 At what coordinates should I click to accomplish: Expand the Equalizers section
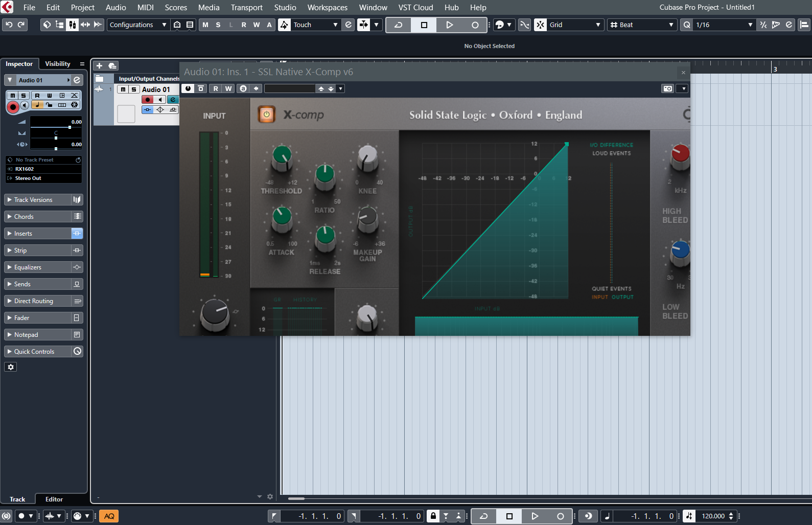click(x=38, y=267)
